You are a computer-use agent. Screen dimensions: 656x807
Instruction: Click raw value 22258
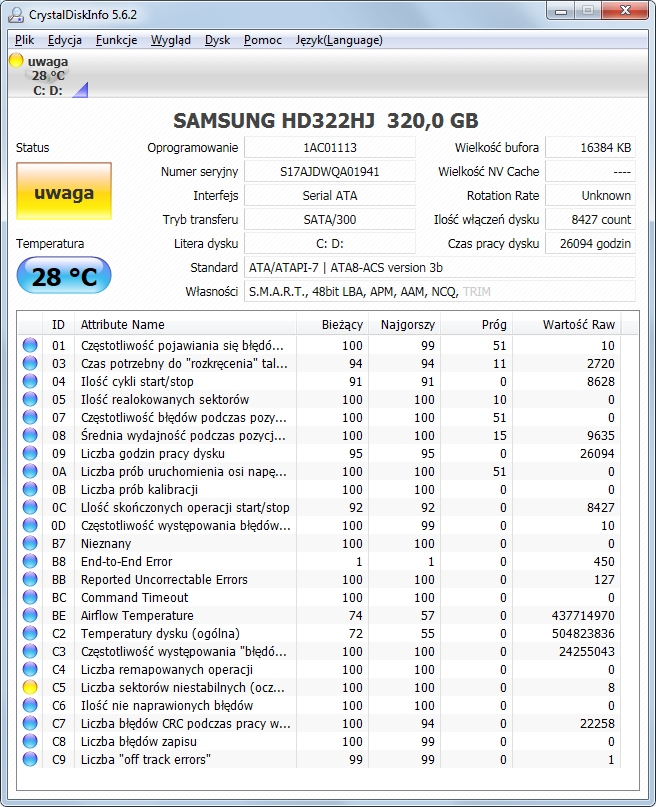597,724
